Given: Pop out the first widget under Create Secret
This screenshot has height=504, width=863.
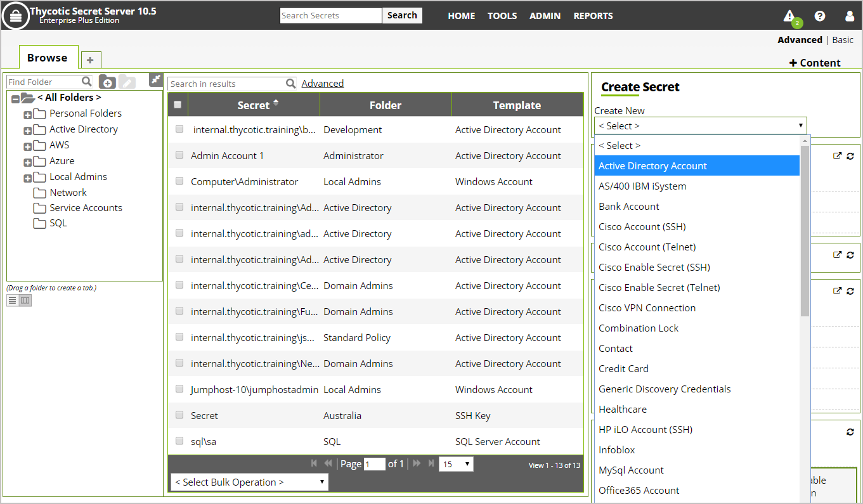Looking at the screenshot, I should [x=837, y=155].
